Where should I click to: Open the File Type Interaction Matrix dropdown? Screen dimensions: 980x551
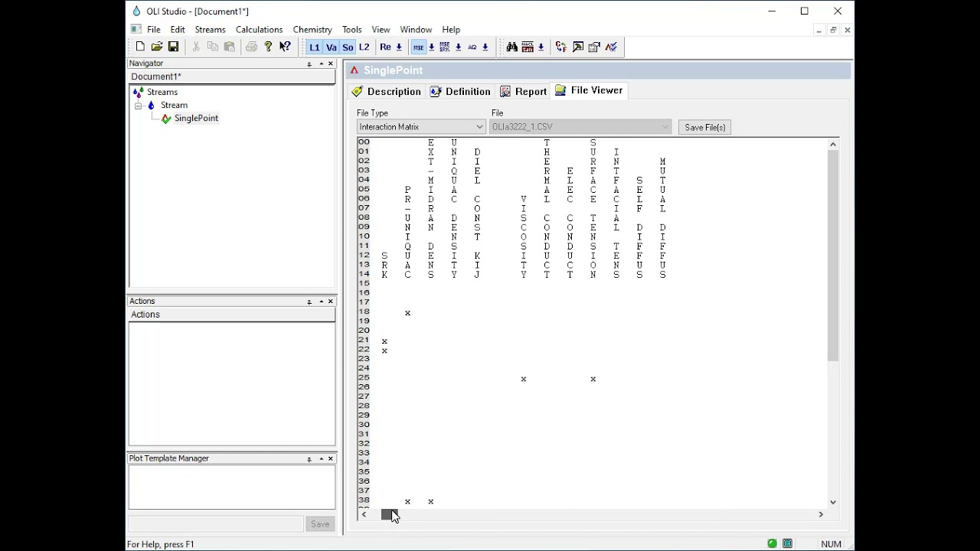pos(421,127)
